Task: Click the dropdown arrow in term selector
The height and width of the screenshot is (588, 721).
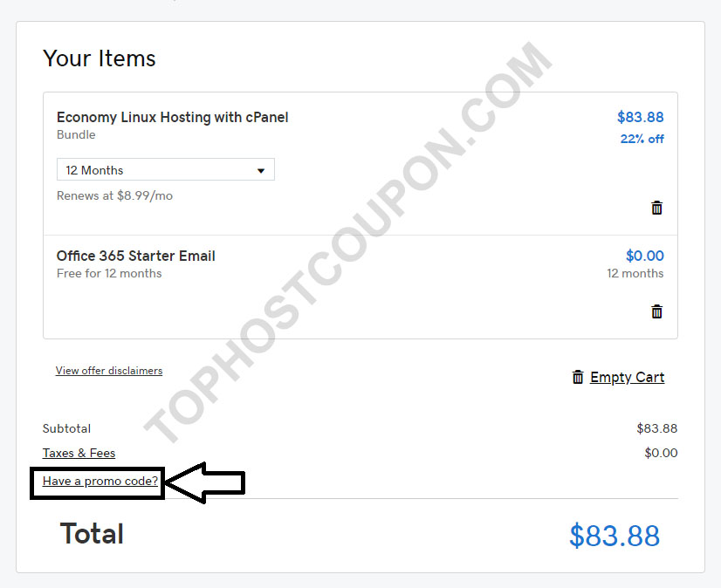Action: (x=261, y=171)
